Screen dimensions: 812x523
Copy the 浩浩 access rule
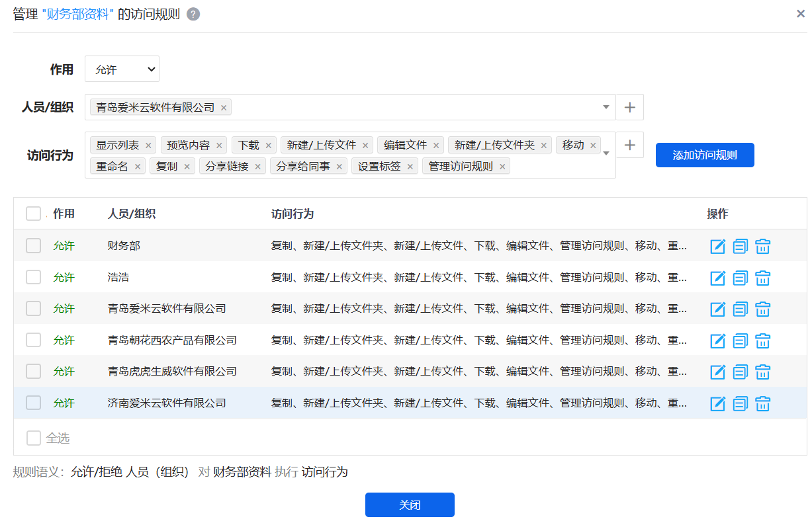click(x=740, y=278)
